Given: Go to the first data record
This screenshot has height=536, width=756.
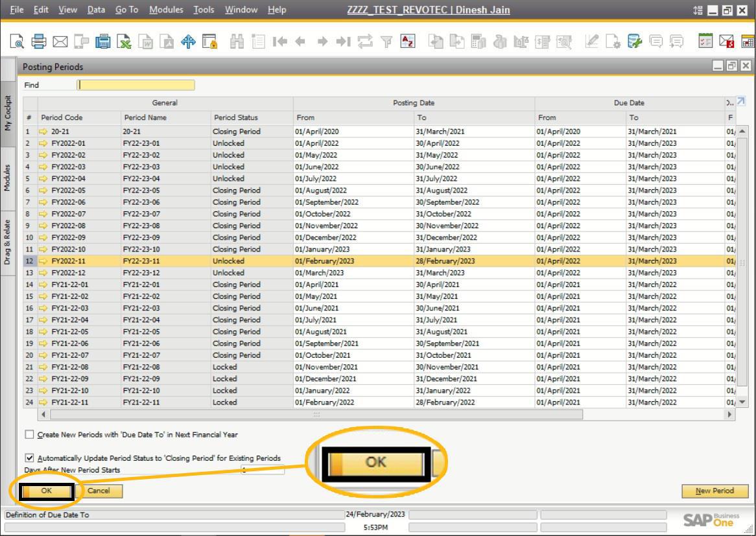Looking at the screenshot, I should [279, 42].
